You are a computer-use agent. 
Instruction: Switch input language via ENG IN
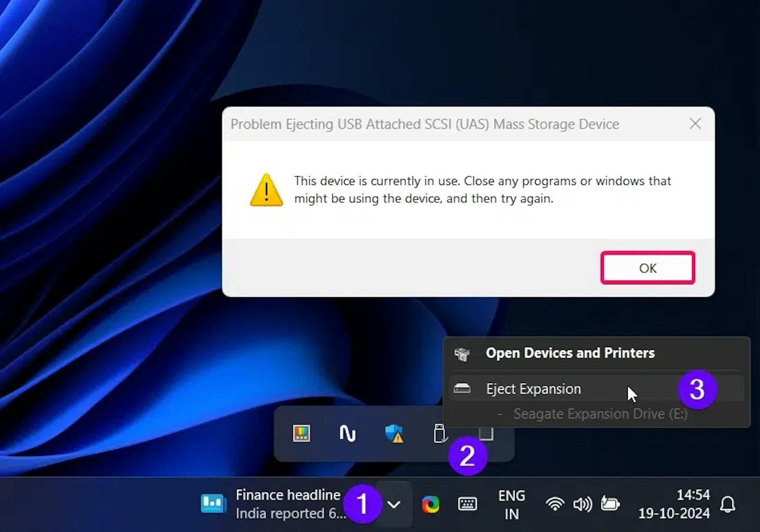[x=512, y=504]
